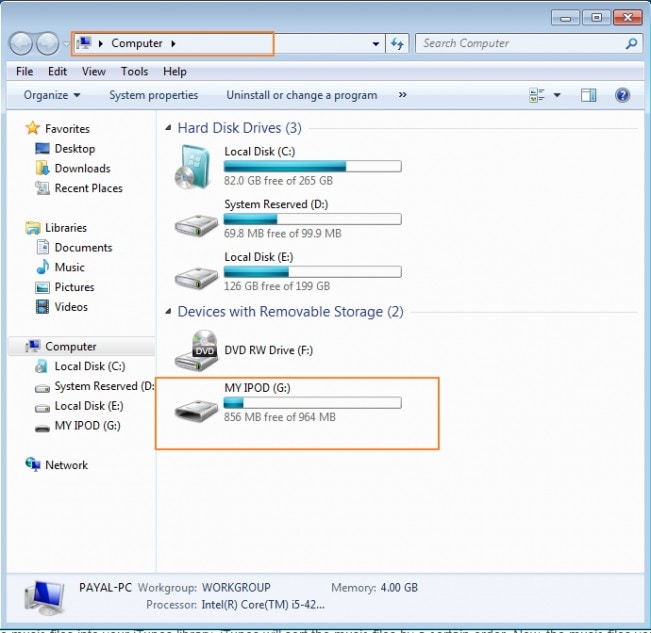
Task: Select Local Disk (E:) in navigation tree
Action: click(89, 406)
